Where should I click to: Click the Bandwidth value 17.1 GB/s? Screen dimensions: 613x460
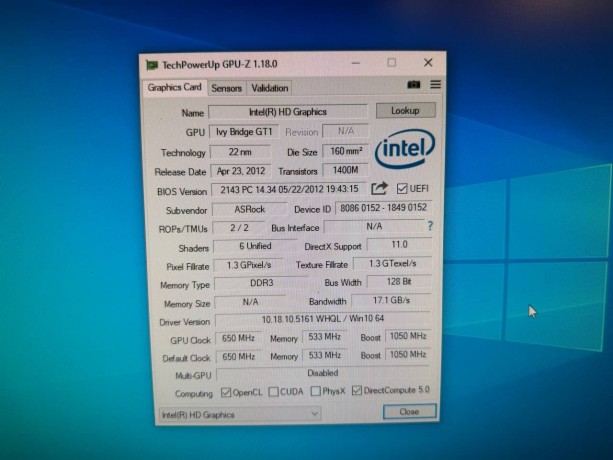point(391,301)
